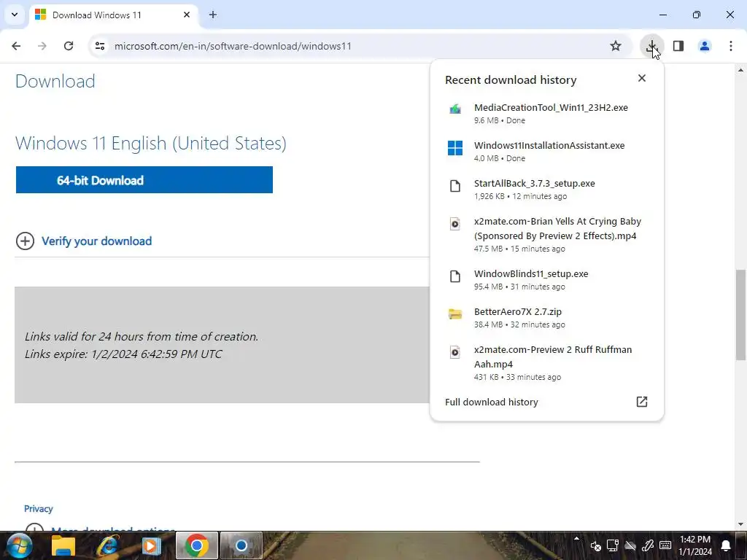This screenshot has width=747, height=560.
Task: Click the browser forward arrow
Action: pos(42,46)
